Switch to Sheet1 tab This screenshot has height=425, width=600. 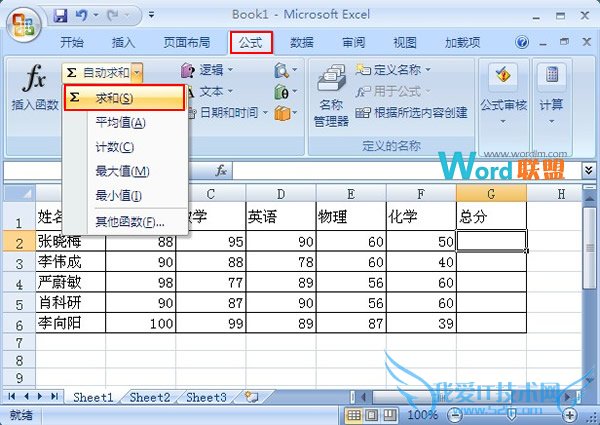(93, 397)
